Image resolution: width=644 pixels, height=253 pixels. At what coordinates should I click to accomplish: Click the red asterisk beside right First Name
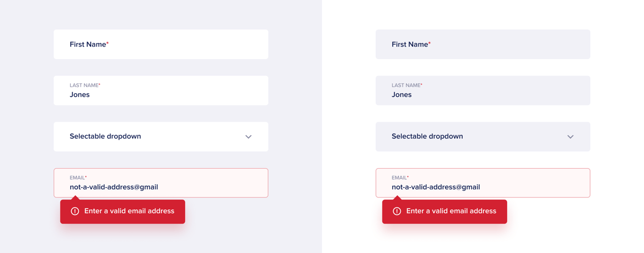(x=429, y=43)
